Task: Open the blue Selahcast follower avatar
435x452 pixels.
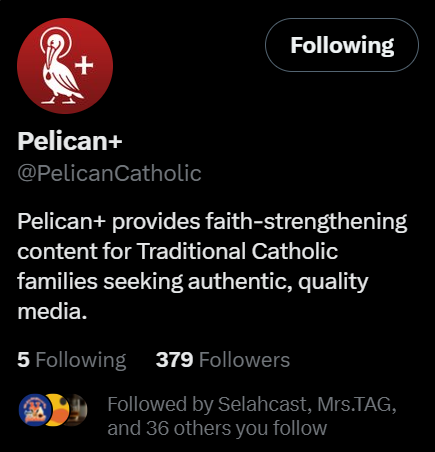Action: [x=35, y=410]
